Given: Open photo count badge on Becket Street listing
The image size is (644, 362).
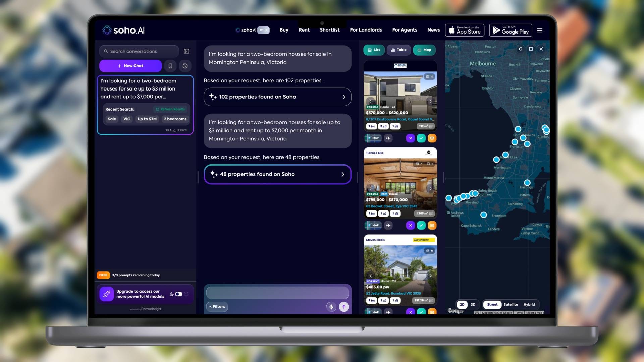Looking at the screenshot, I should pyautogui.click(x=419, y=164).
